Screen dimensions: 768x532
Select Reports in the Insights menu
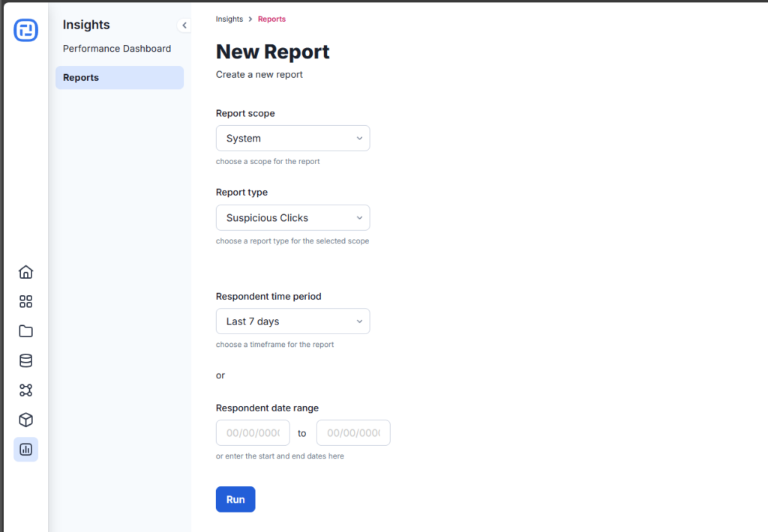119,78
